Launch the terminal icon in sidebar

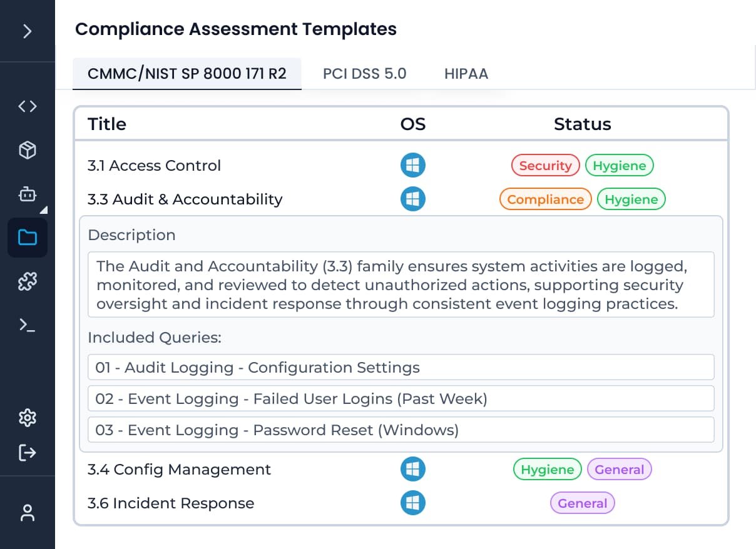pyautogui.click(x=28, y=325)
